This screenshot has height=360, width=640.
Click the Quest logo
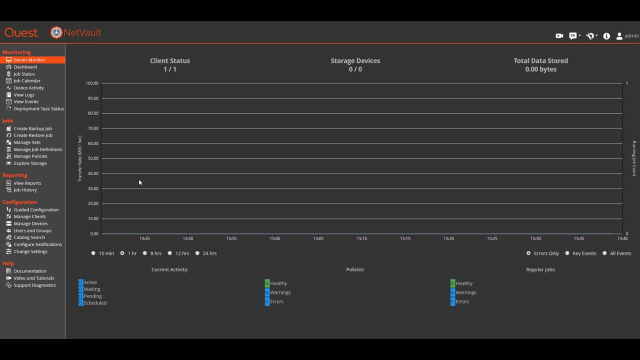pyautogui.click(x=21, y=33)
